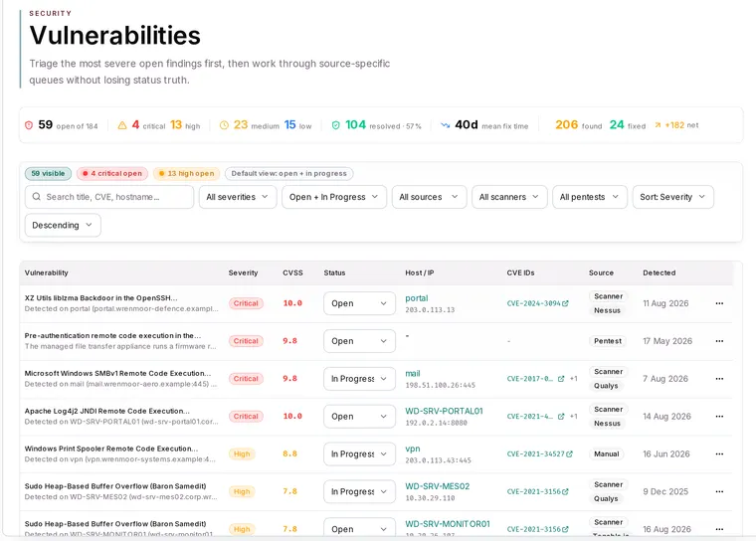Click the Detected column header

(x=660, y=272)
